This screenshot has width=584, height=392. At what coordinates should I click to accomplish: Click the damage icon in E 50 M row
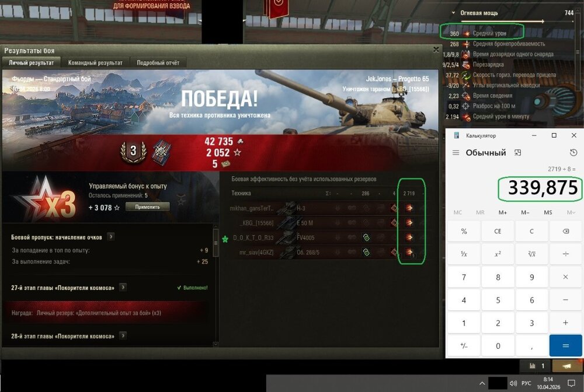pos(409,222)
